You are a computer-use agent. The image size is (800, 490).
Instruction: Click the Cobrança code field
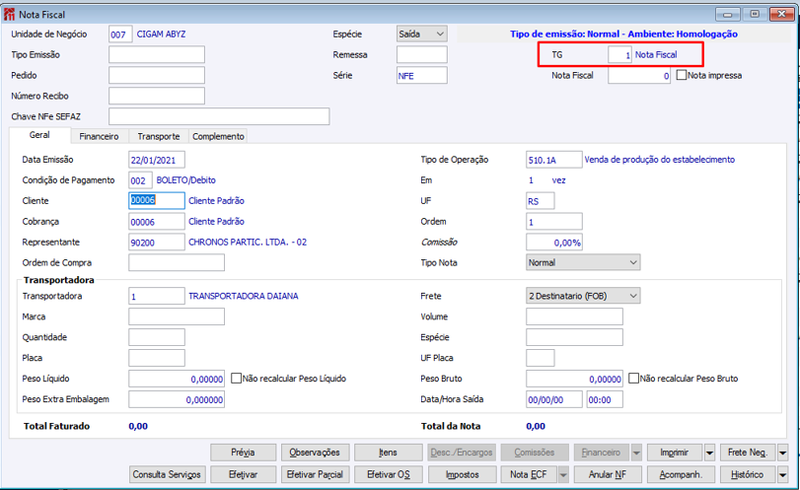(x=157, y=222)
